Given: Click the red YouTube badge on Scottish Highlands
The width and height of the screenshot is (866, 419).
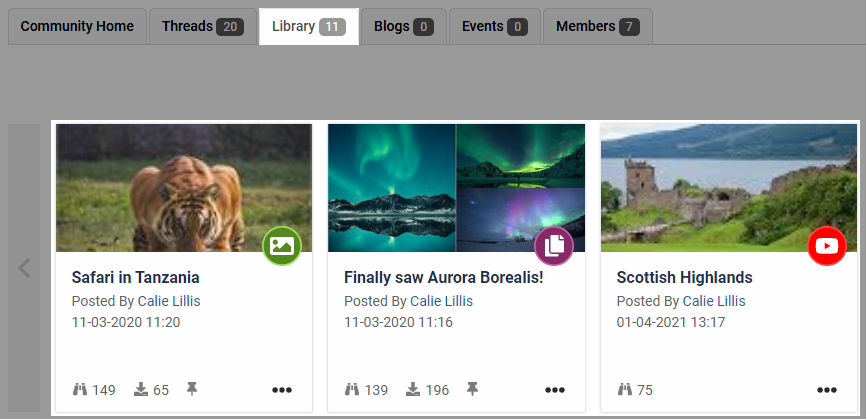Looking at the screenshot, I should point(827,246).
